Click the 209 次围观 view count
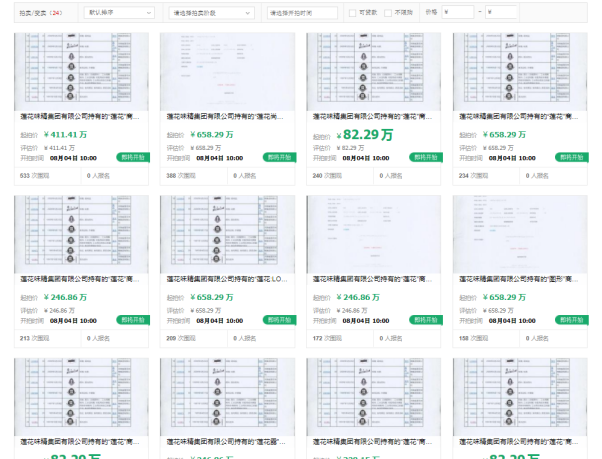602x459 pixels. coord(181,338)
